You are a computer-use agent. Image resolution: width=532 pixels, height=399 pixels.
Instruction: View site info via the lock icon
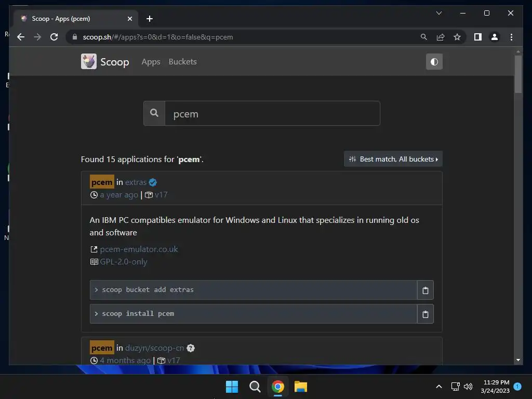tap(75, 37)
